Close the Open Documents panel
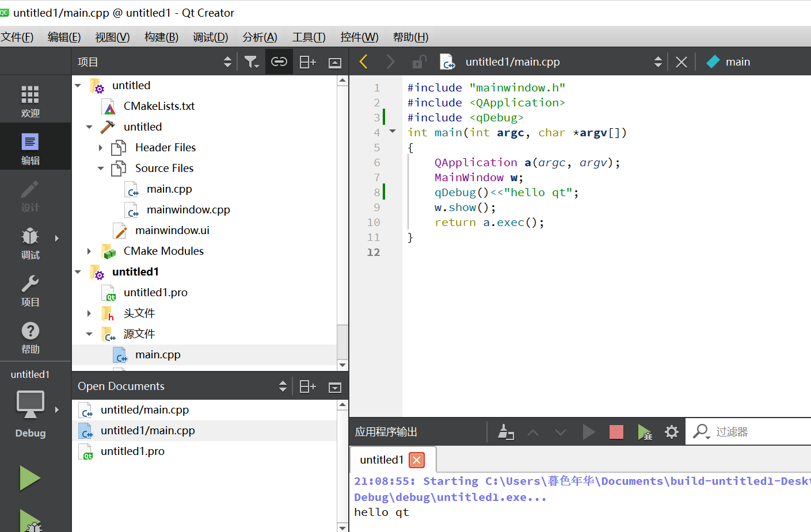Viewport: 811px width, 532px height. [x=335, y=387]
